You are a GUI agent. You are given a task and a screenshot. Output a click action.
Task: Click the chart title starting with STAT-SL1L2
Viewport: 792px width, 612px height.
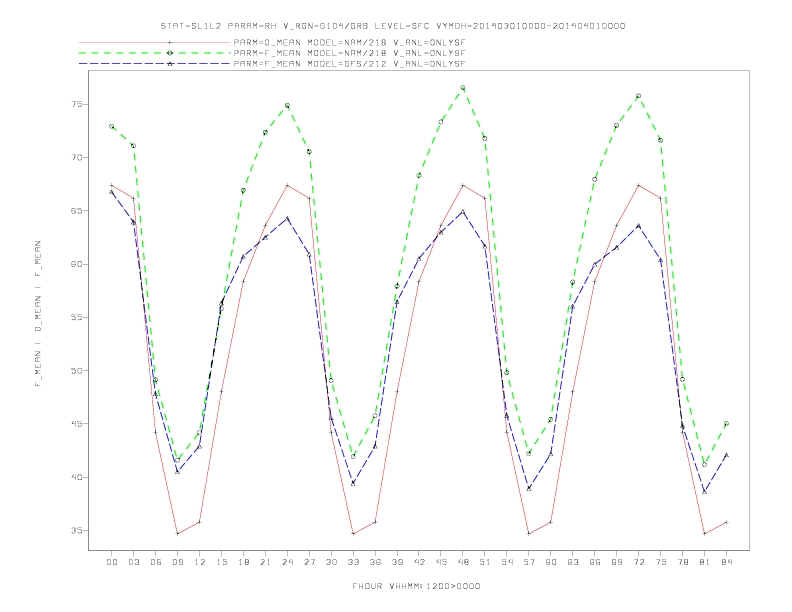coord(392,26)
